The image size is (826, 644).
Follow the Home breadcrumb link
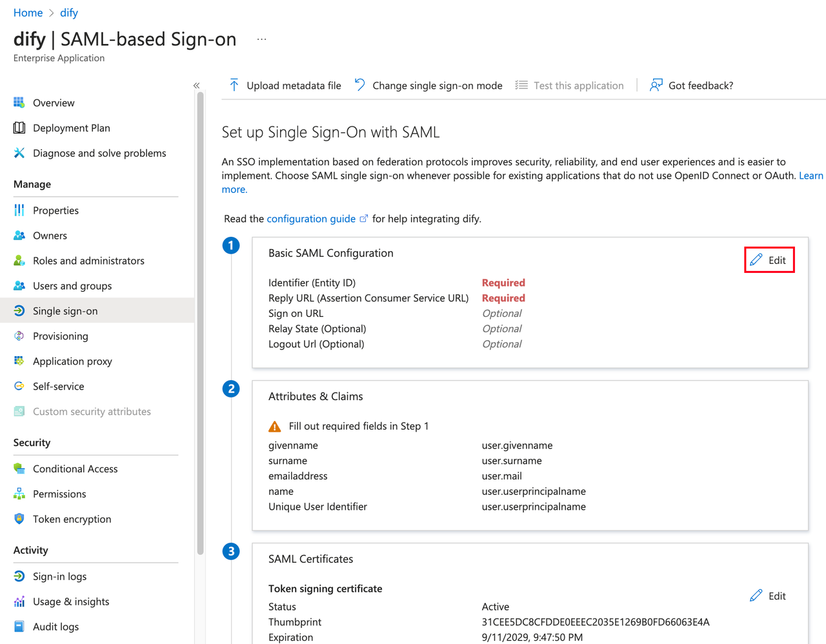pos(28,13)
